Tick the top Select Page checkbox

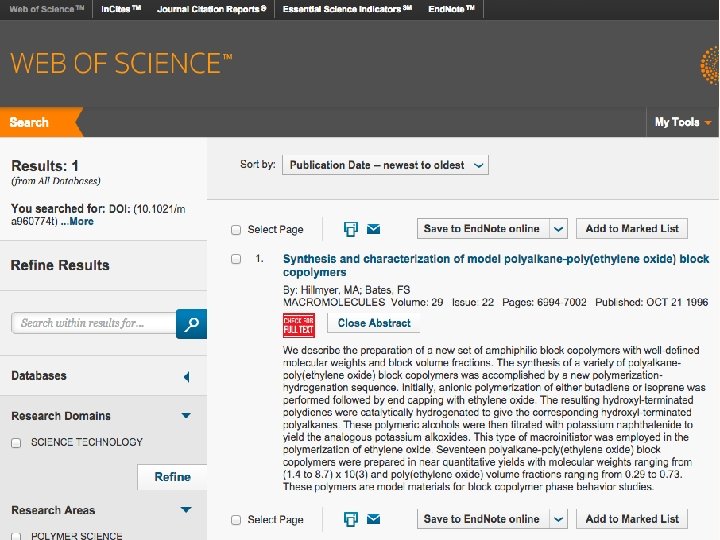(x=236, y=230)
